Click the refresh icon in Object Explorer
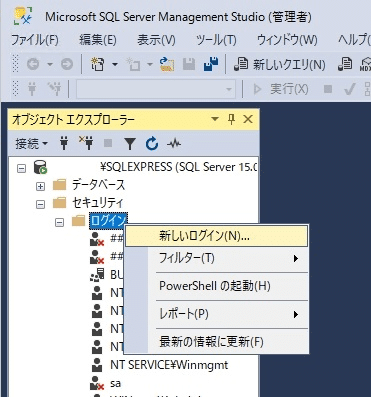 tap(152, 144)
